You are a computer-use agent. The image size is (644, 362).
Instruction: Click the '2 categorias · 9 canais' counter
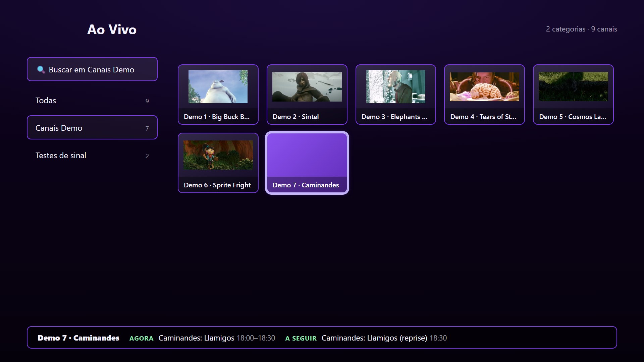[581, 29]
